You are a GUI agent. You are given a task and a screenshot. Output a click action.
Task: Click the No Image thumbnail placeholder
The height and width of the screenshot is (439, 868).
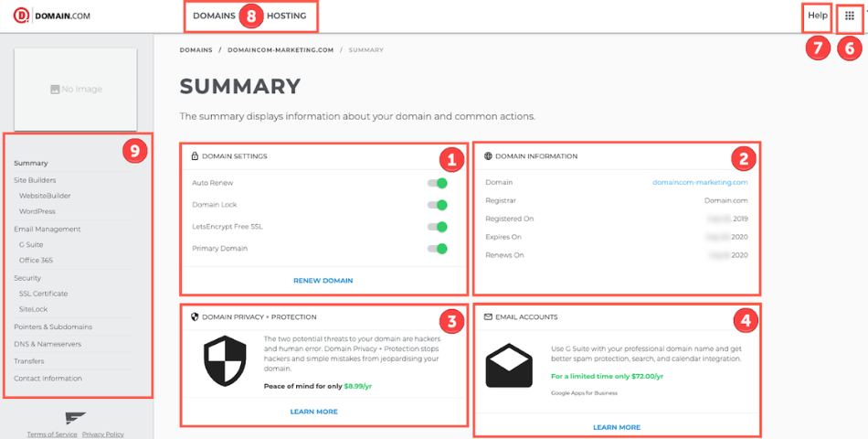(x=76, y=89)
